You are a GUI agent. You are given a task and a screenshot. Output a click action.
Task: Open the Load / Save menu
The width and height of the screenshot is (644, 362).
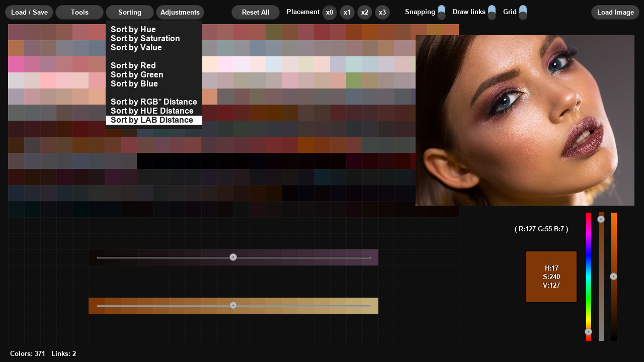(29, 13)
